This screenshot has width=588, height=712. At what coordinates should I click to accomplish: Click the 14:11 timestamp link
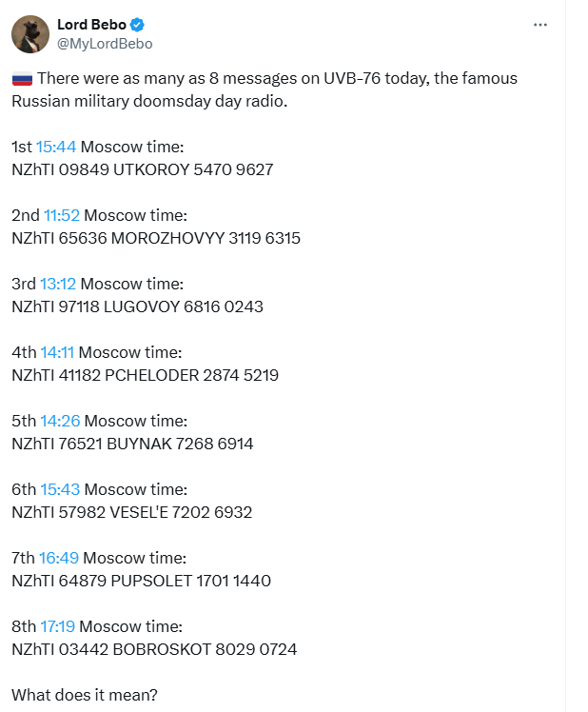coord(57,352)
